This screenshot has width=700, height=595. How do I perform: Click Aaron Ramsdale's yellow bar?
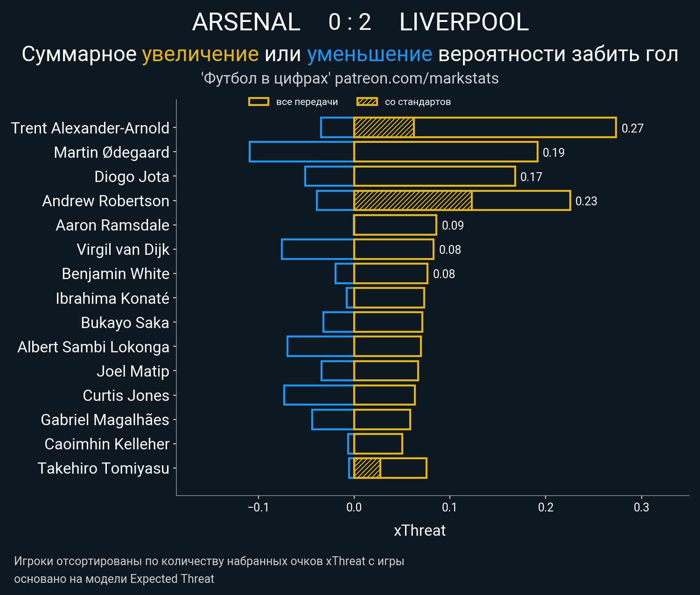[x=395, y=225]
